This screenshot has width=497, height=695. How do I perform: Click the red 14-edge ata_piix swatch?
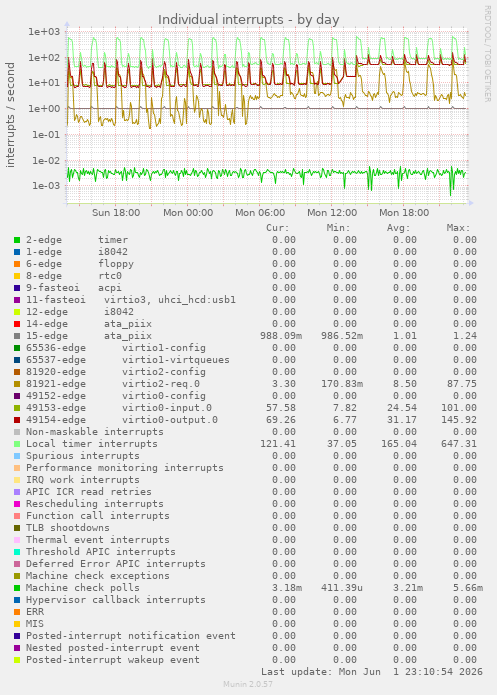click(17, 324)
